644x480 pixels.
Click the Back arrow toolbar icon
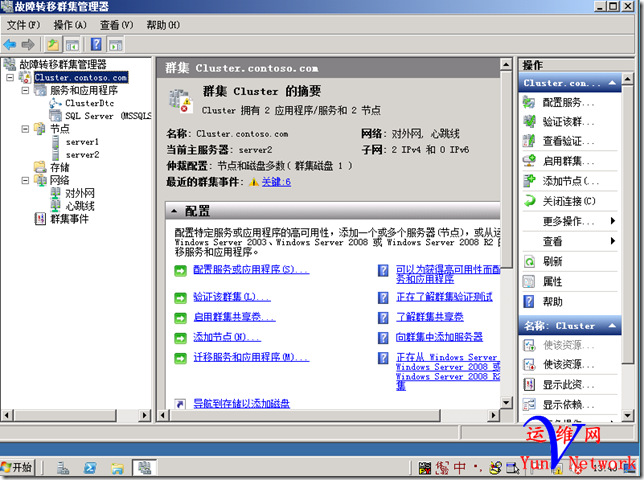pos(9,44)
